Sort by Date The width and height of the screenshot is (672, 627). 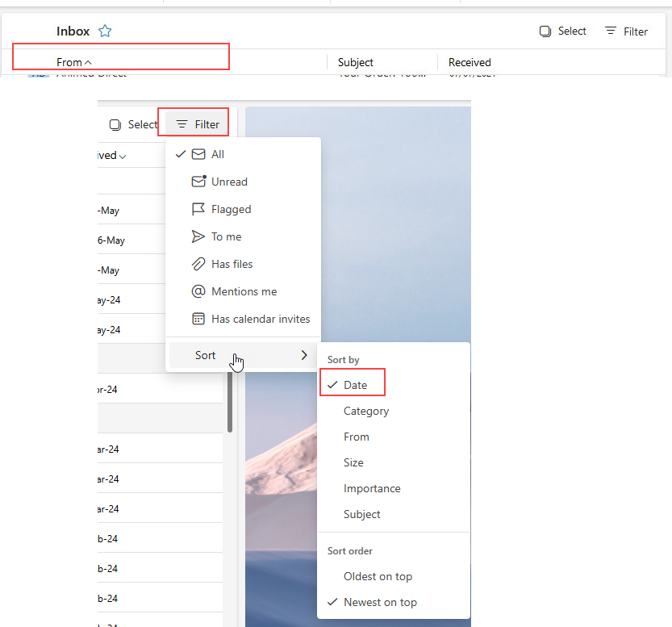point(394,385)
